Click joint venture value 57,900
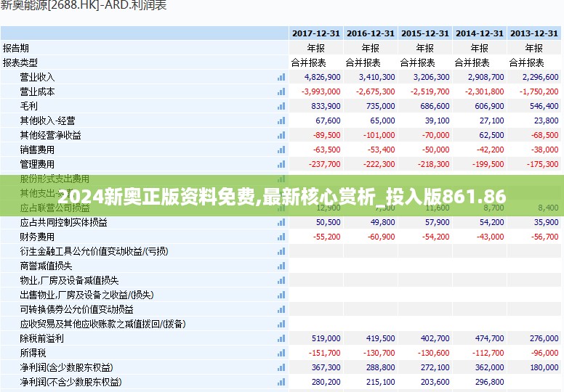This screenshot has width=564, height=392. coord(438,222)
